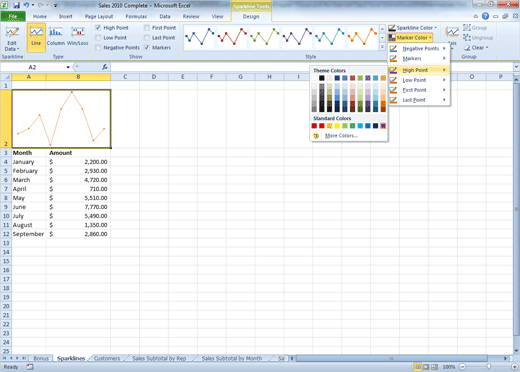The height and width of the screenshot is (372, 520).
Task: Switch to the Customers sheet tab
Action: tap(107, 358)
